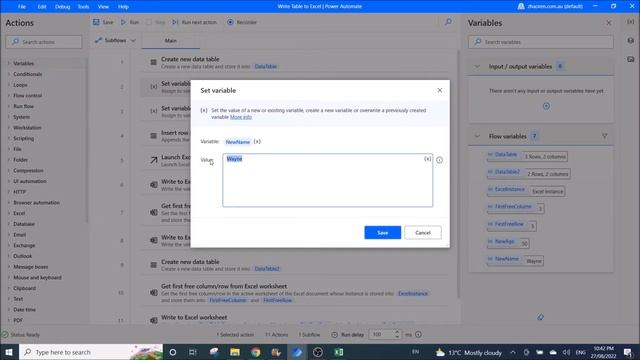
Task: Select the ExcelInstance flow variable
Action: (x=526, y=190)
